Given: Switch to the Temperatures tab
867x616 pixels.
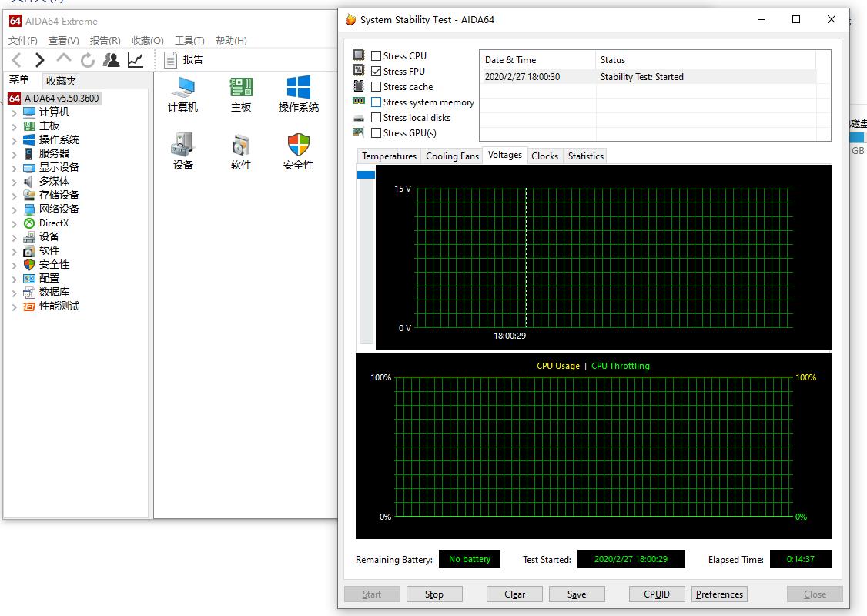Looking at the screenshot, I should (x=389, y=156).
